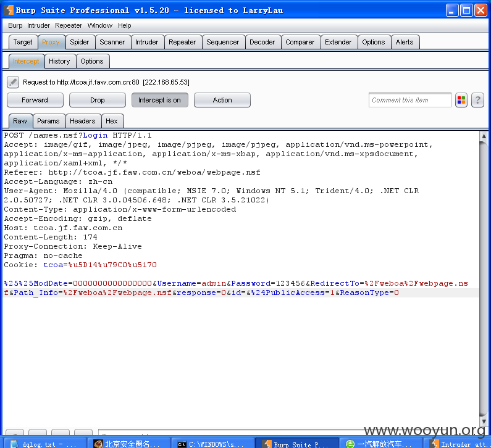Image resolution: width=491 pixels, height=448 pixels.
Task: Select the Raw request view tab
Action: (20, 121)
